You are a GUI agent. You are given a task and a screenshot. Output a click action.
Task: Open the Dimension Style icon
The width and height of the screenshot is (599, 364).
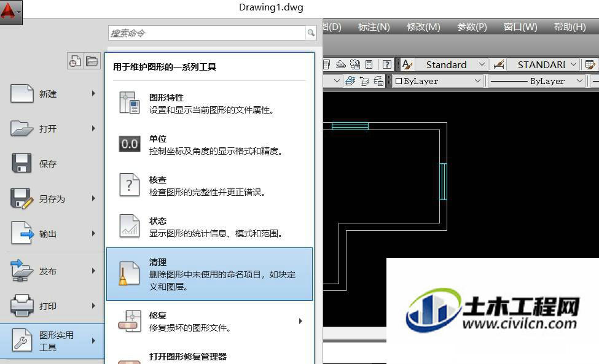click(498, 64)
